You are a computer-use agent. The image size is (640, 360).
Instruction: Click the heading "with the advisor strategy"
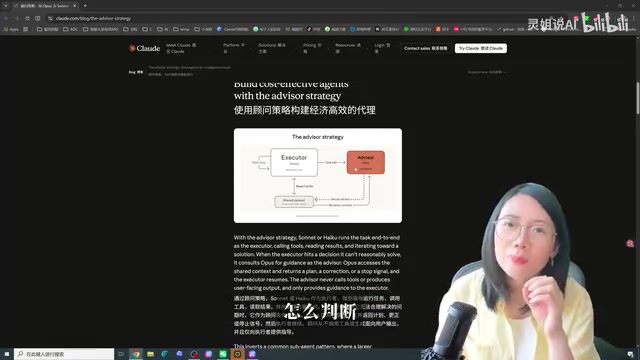point(287,96)
